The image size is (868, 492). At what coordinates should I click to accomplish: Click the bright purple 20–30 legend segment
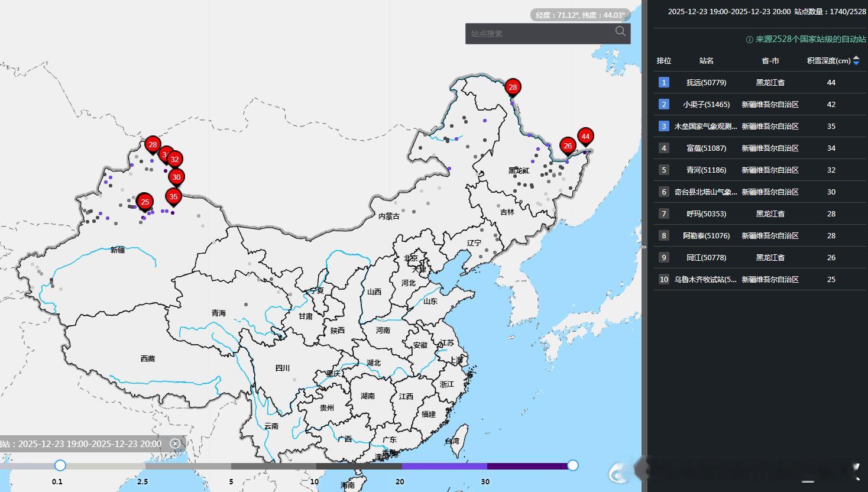click(445, 466)
